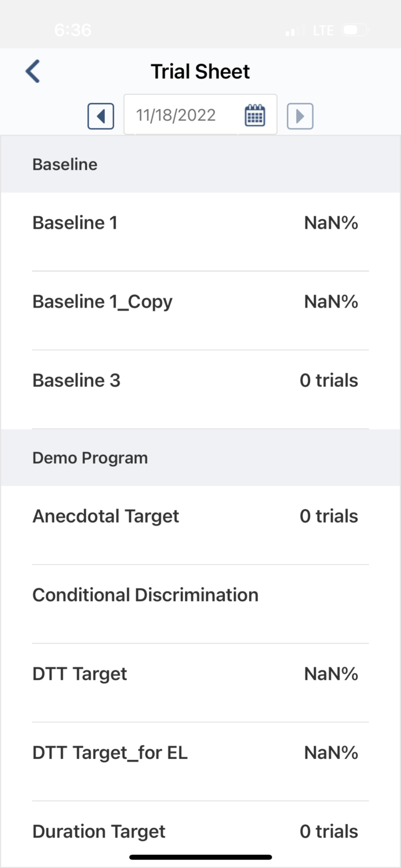This screenshot has height=868, width=401.
Task: Open Conditional Discrimination target
Action: [x=200, y=604]
